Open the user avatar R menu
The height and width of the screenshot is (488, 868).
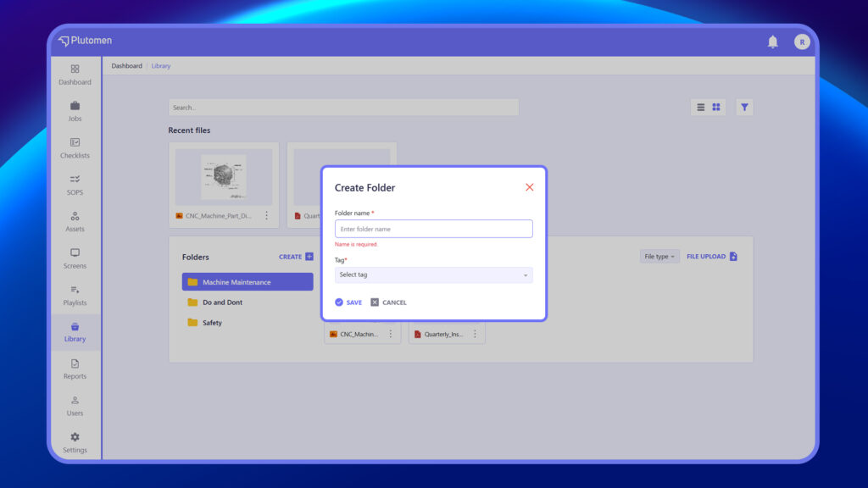(802, 42)
